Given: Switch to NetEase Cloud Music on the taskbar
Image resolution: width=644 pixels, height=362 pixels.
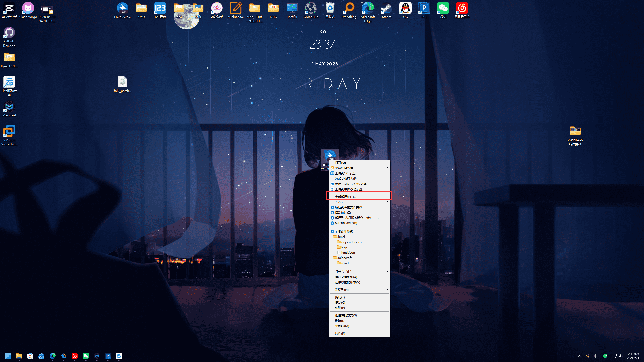Looking at the screenshot, I should coord(75,356).
